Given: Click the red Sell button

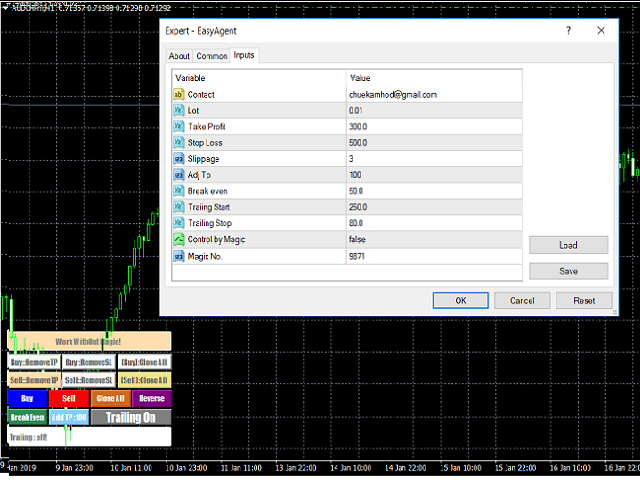Looking at the screenshot, I should tap(69, 398).
